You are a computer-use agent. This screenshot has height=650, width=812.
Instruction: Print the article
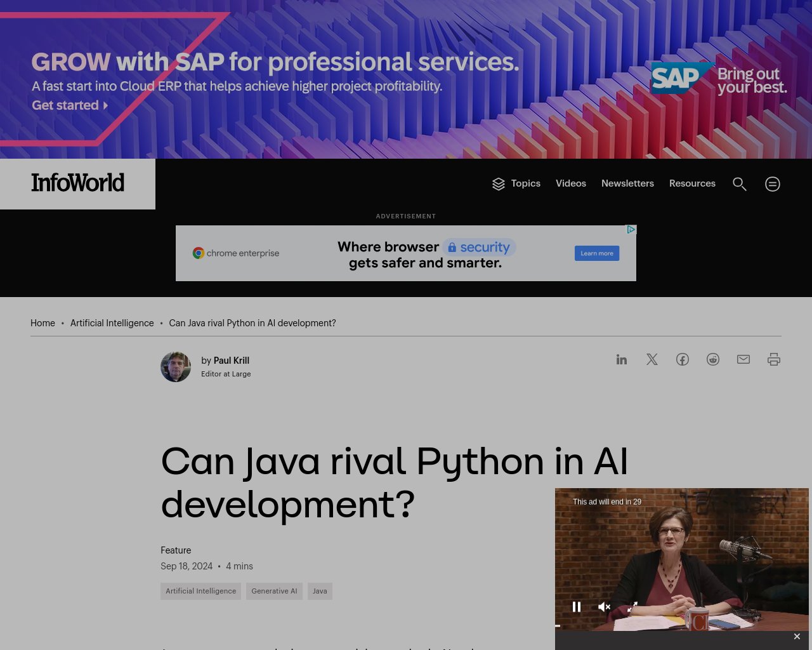click(774, 359)
